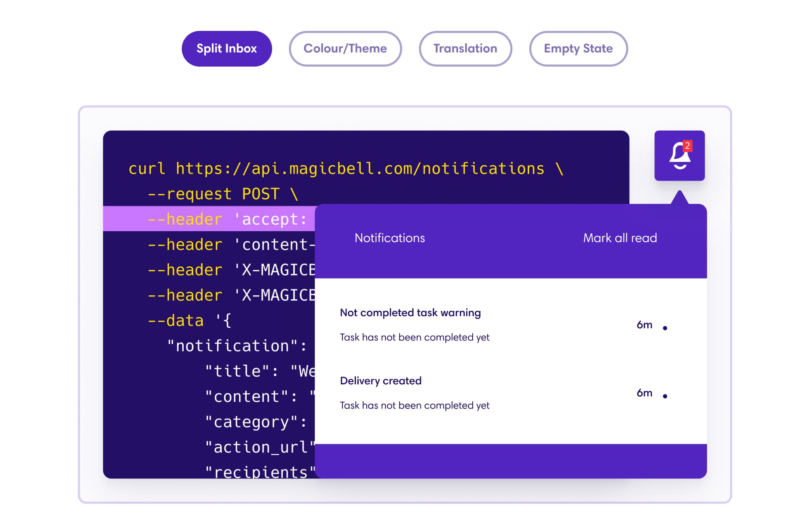Click the '--header content-' code line
Image resolution: width=810 pixels, height=532 pixels.
tap(231, 245)
